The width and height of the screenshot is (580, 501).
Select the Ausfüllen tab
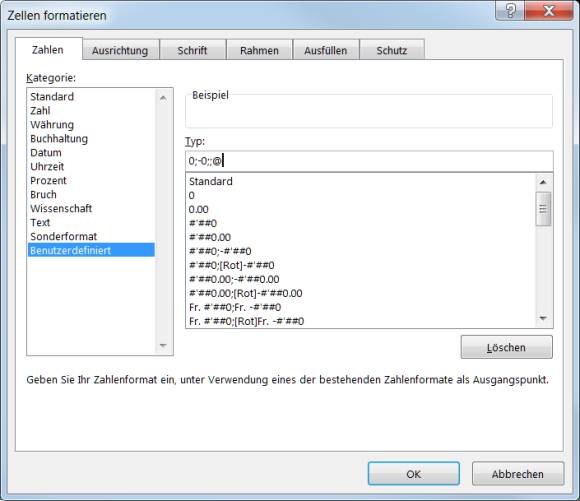click(x=326, y=50)
